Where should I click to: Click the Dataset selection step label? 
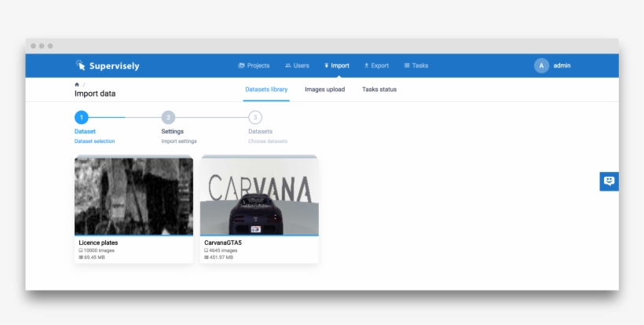point(94,141)
